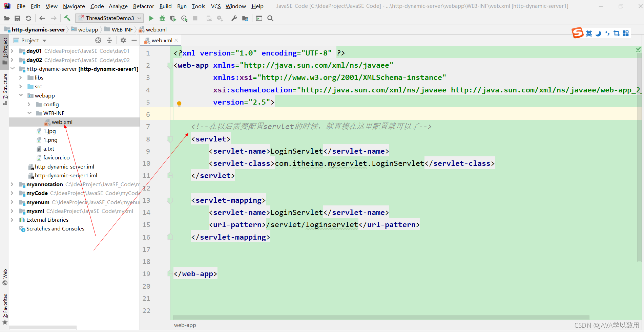Click the webapp breadcrumb
Screen dimensions: 644x332
pos(85,30)
